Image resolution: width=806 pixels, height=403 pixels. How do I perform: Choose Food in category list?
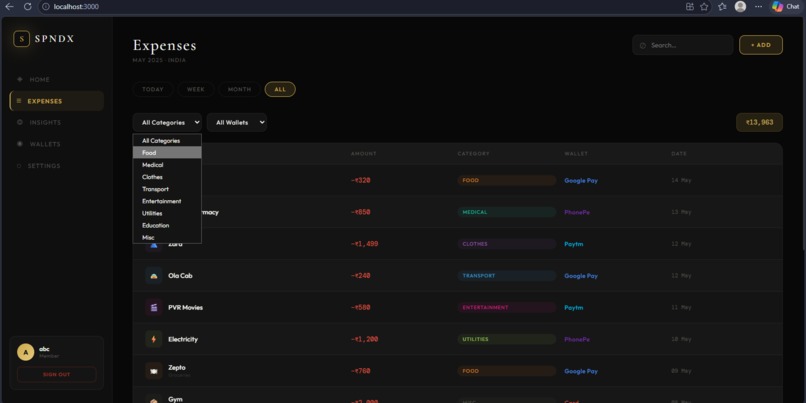[x=167, y=153]
